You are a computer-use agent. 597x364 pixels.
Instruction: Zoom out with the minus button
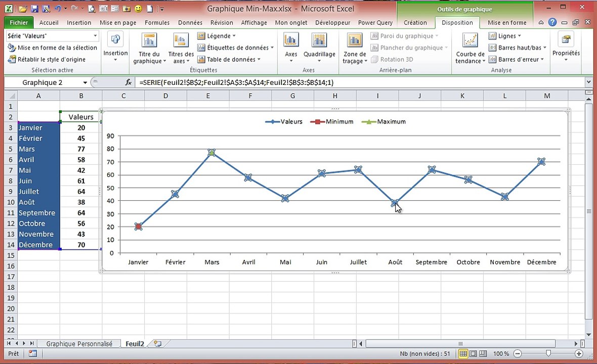point(518,354)
